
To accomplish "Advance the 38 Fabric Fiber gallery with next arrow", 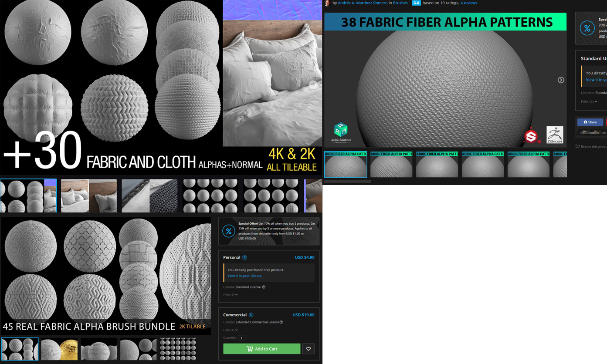I will coord(561,80).
